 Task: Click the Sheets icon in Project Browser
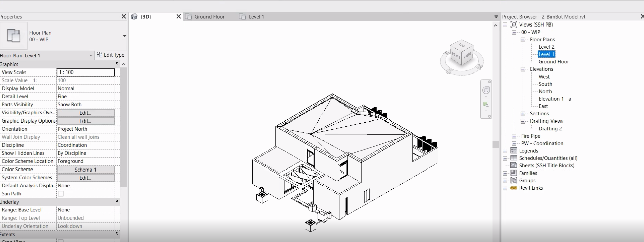[x=514, y=165]
